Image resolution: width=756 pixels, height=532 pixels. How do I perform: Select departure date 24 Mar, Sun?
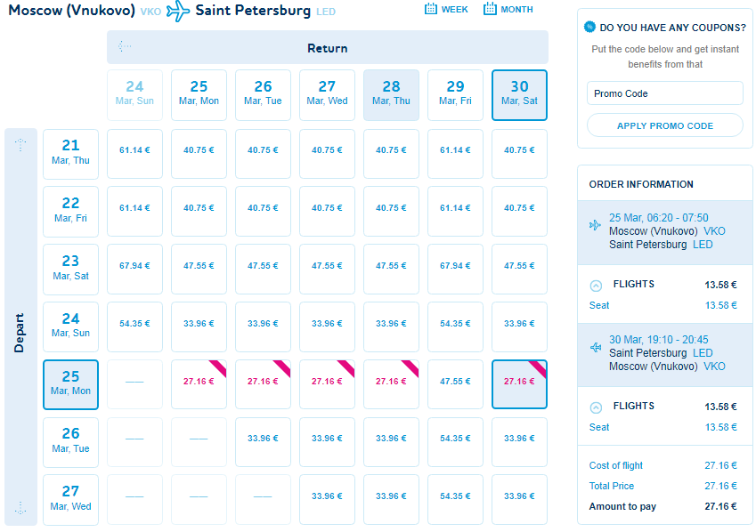[x=71, y=326]
